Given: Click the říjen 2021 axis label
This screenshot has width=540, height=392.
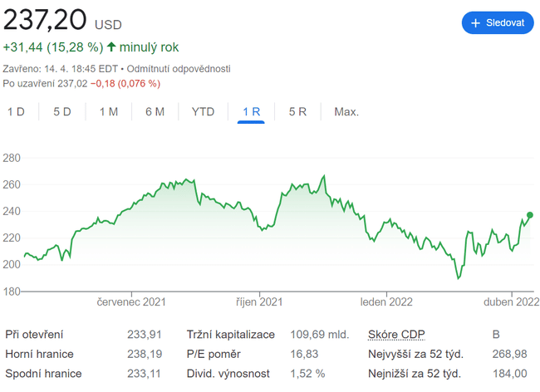Looking at the screenshot, I should (260, 303).
